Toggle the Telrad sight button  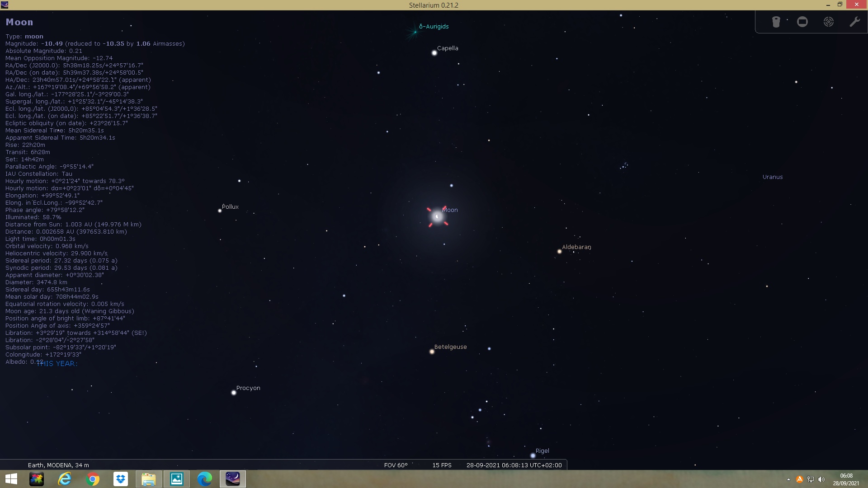coord(829,22)
